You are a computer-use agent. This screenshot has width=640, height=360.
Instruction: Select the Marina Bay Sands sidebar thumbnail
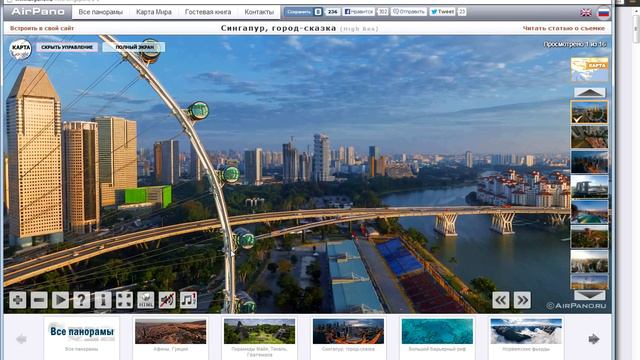[x=589, y=187]
